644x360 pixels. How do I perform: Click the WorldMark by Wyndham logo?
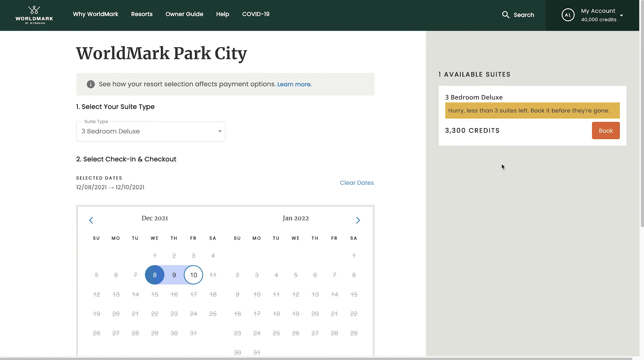click(x=34, y=15)
